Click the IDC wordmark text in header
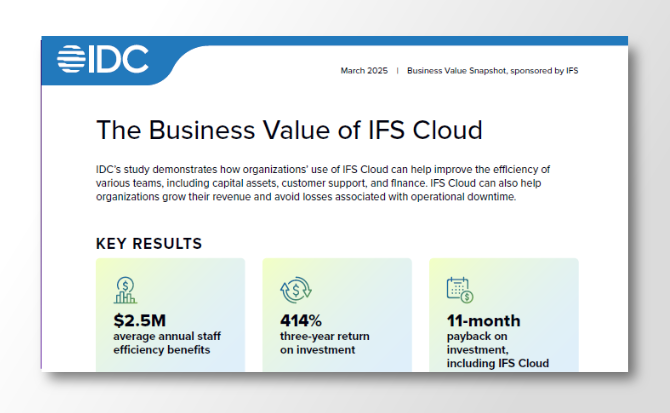 [x=120, y=60]
